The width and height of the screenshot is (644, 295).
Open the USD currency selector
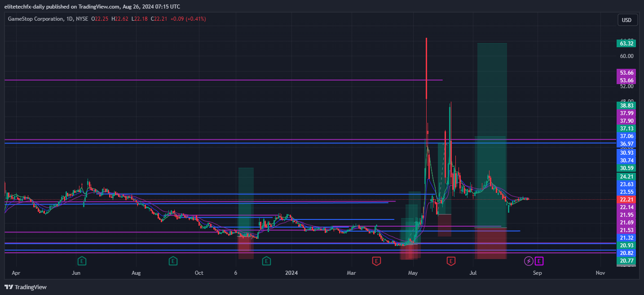coord(626,20)
